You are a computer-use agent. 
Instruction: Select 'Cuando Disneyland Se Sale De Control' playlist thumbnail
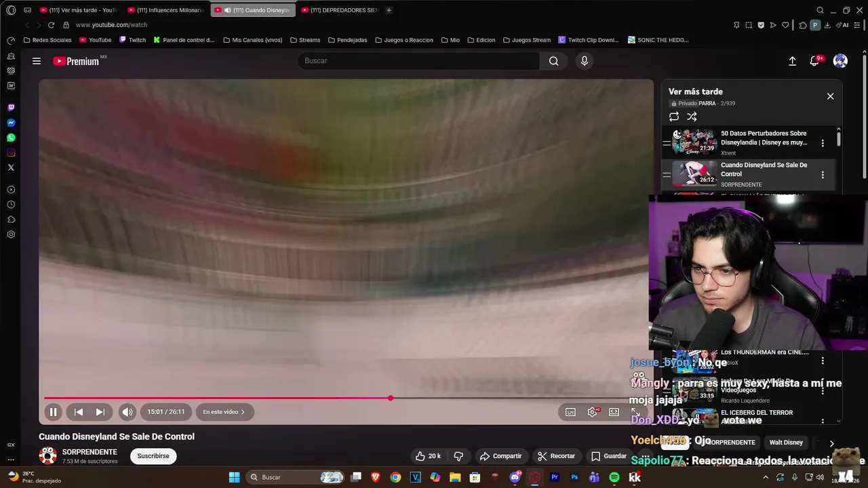tap(694, 174)
